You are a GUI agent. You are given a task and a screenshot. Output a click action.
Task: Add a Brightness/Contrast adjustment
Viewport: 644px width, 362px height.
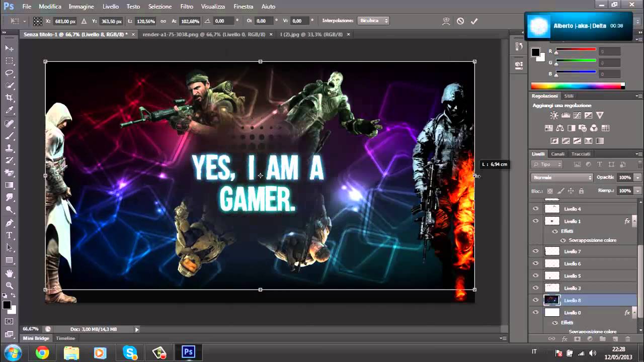coord(554,116)
